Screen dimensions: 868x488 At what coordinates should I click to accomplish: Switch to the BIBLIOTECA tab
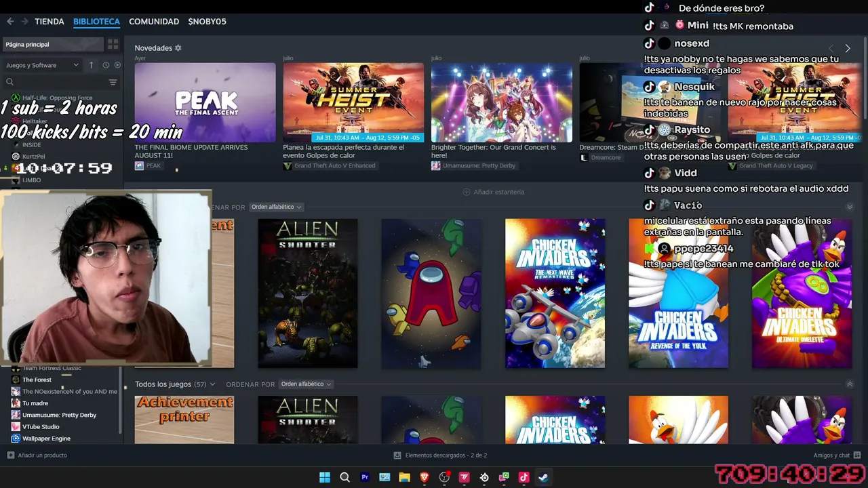pos(96,22)
